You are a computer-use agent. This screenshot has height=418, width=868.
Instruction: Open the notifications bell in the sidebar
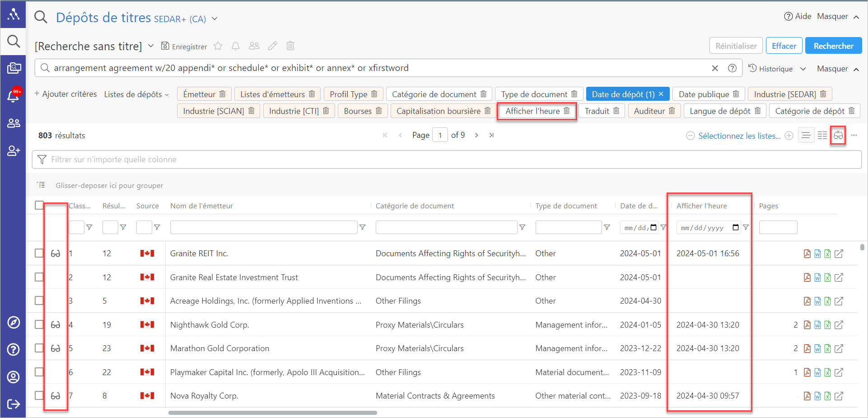coord(14,95)
